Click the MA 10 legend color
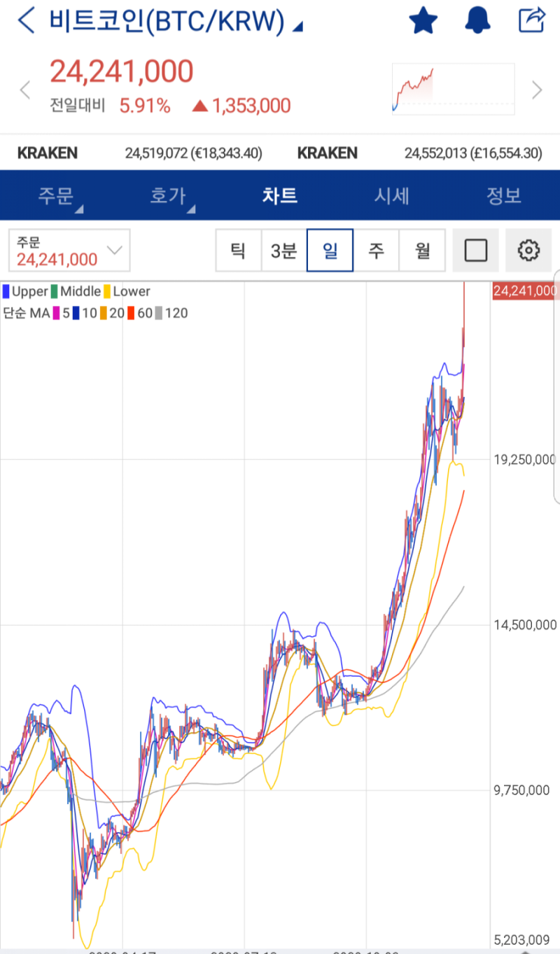This screenshot has width=560, height=954. [76, 313]
